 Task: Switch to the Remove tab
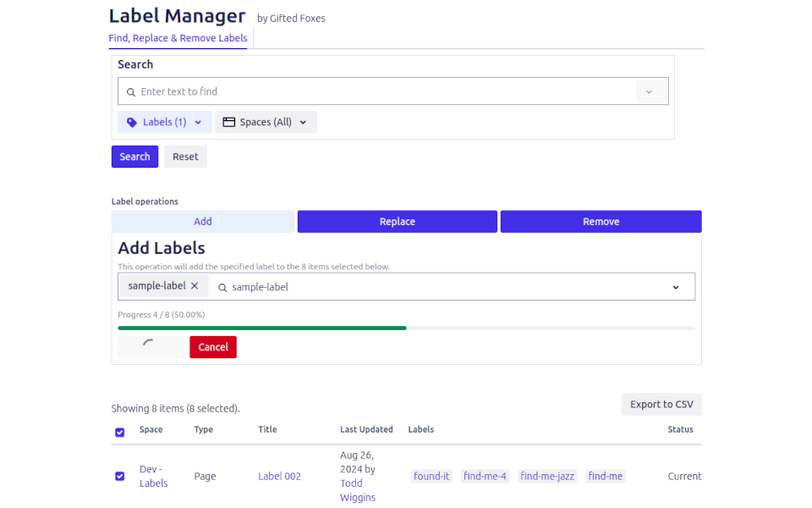[x=601, y=221]
